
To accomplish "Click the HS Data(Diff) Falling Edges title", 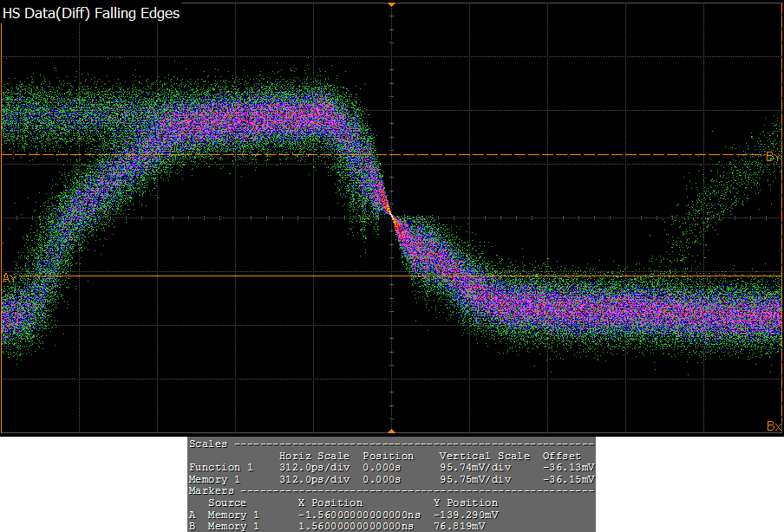I will (92, 14).
